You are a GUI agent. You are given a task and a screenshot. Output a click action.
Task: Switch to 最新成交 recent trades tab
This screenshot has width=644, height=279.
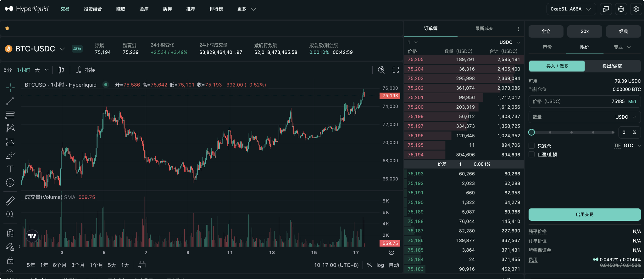click(484, 28)
